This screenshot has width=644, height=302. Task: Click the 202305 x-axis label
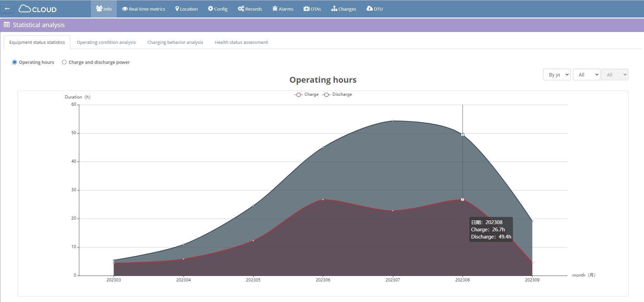[x=253, y=280]
